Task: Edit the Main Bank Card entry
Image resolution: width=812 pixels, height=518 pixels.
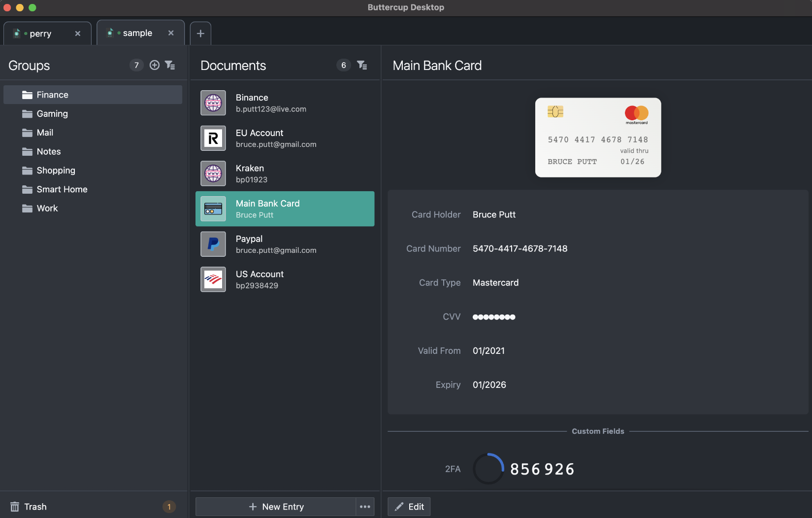Action: [409, 506]
